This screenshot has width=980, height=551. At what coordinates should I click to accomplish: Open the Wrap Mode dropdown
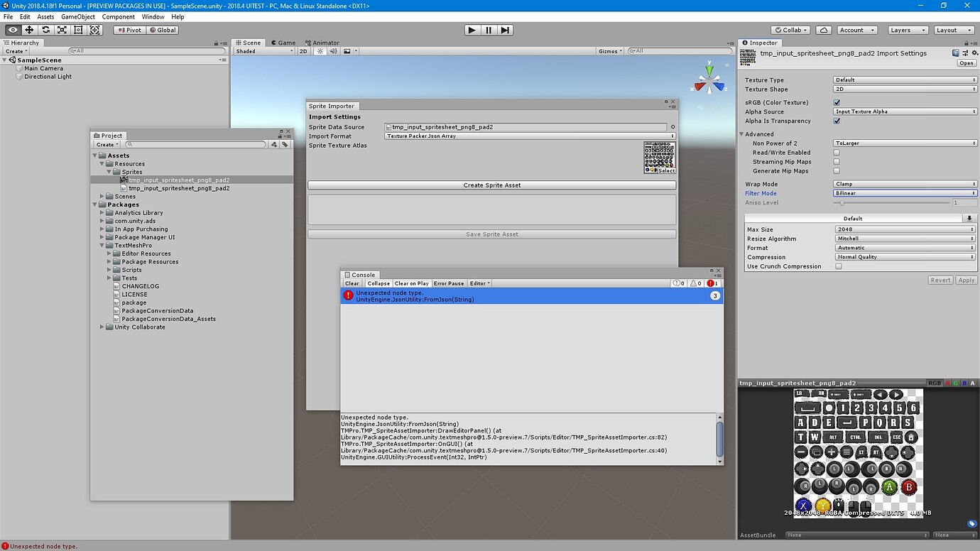[903, 183]
